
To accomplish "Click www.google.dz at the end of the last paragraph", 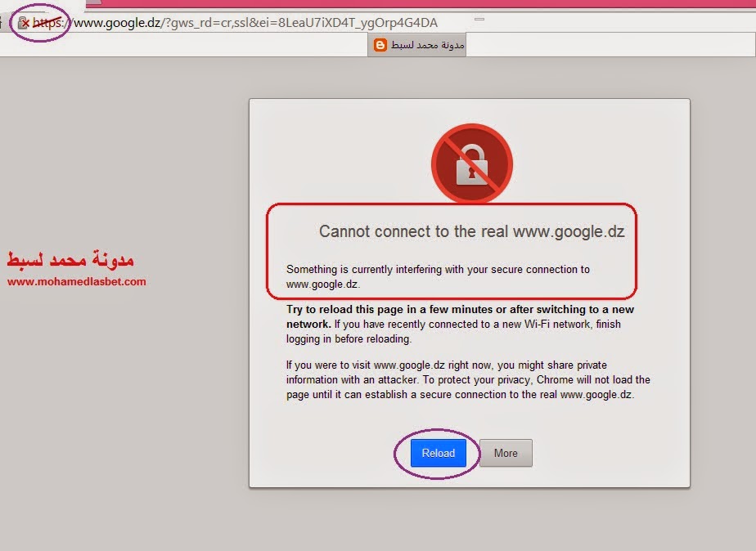I will [x=596, y=395].
